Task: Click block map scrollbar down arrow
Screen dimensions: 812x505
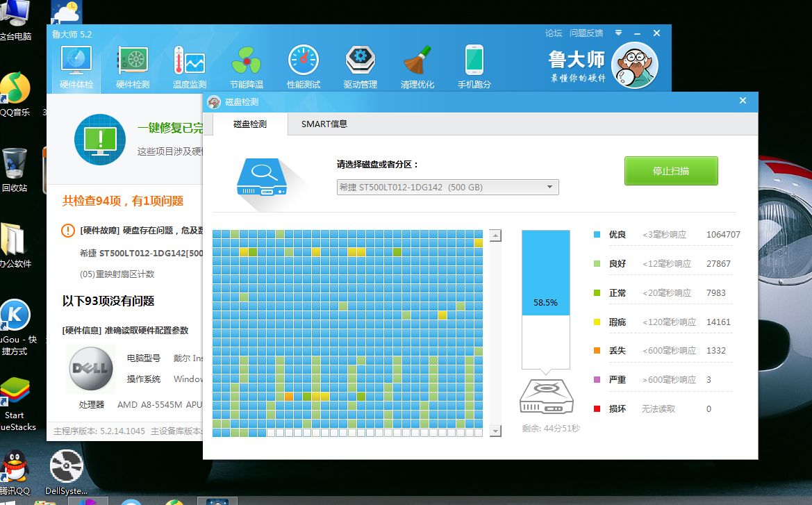Action: tap(495, 431)
